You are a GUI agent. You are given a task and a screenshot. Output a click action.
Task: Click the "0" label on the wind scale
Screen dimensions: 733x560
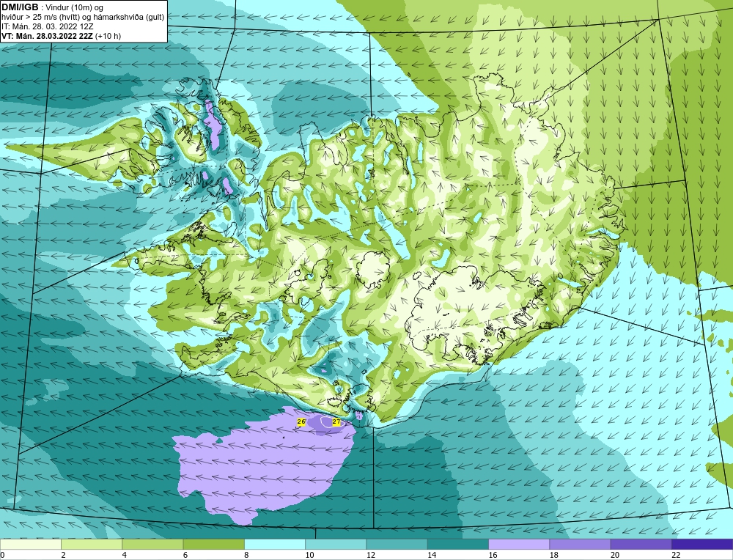[x=2, y=555]
